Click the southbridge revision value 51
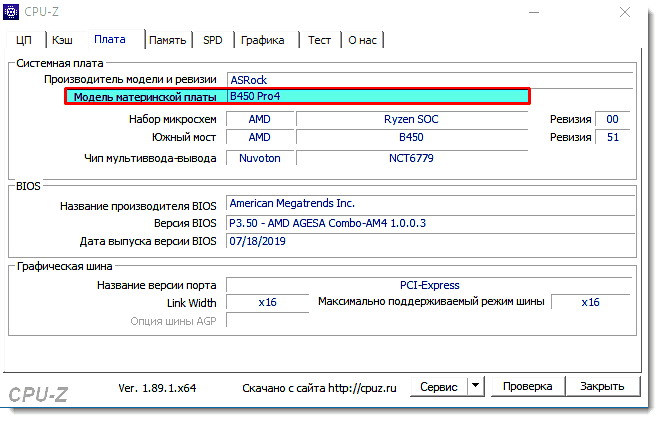The height and width of the screenshot is (423, 663). [x=612, y=137]
